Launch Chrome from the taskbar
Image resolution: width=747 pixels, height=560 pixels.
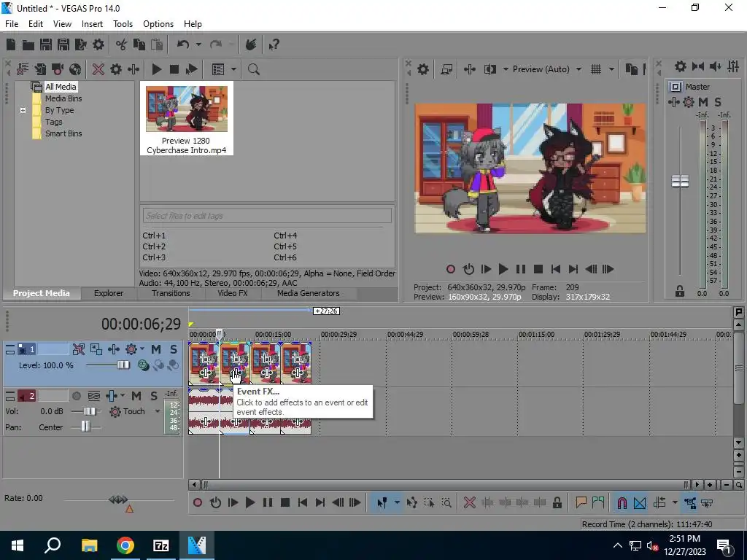125,545
